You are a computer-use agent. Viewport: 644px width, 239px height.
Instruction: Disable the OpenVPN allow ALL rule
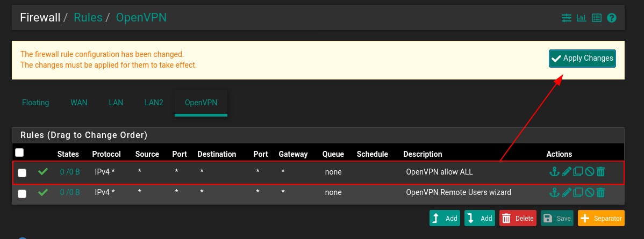(589, 172)
